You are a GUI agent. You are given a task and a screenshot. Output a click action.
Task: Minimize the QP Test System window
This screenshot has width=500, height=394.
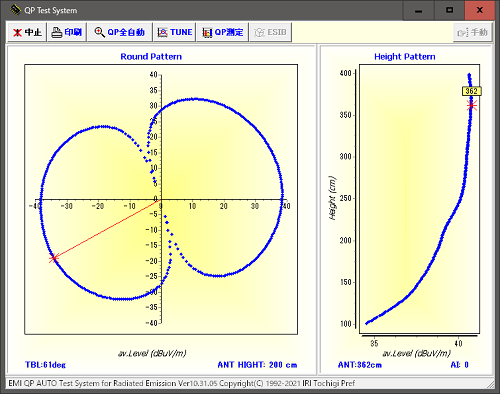tap(419, 11)
